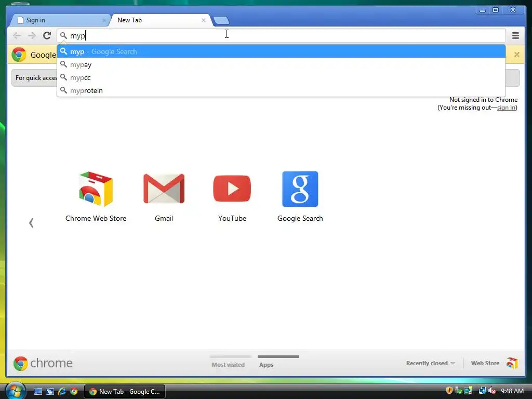Viewport: 532px width, 399px height.
Task: Click the browser forward arrow
Action: (32, 36)
